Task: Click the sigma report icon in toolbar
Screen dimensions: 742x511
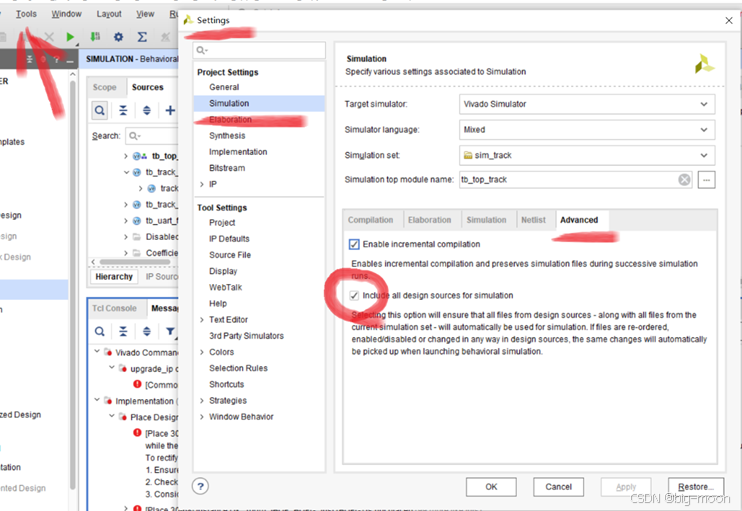Action: click(141, 36)
